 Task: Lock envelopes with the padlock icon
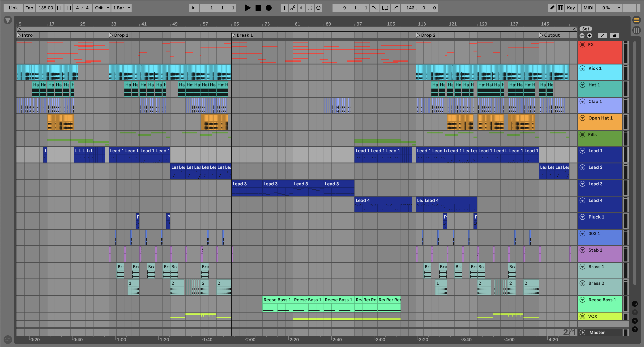[614, 36]
